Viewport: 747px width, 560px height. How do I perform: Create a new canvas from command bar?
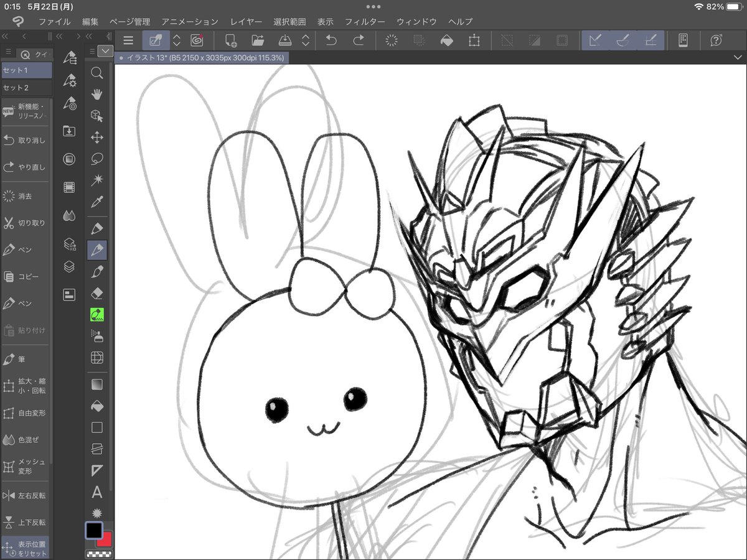tap(231, 41)
